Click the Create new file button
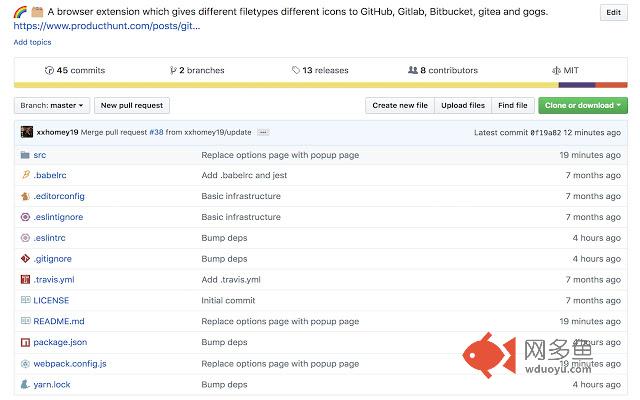The width and height of the screenshot is (640, 400). click(x=400, y=105)
